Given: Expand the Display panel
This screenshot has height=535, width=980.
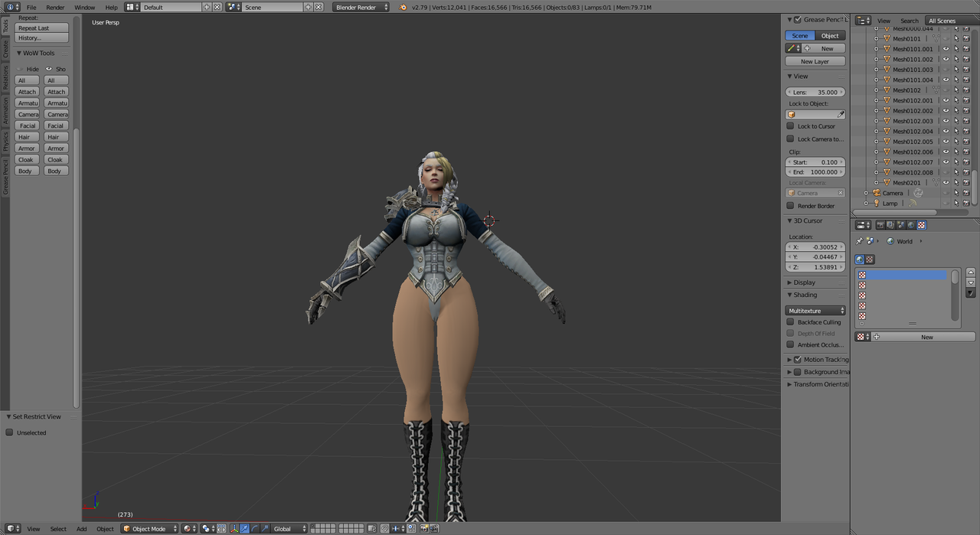Looking at the screenshot, I should pos(789,282).
